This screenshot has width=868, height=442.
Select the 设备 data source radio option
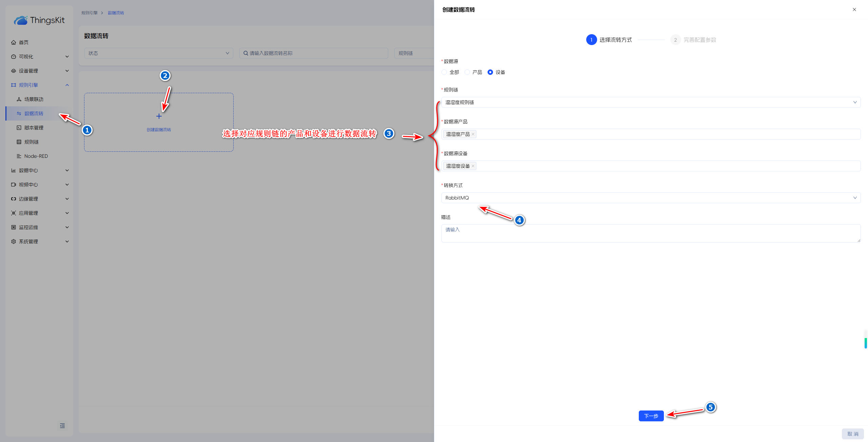[490, 72]
